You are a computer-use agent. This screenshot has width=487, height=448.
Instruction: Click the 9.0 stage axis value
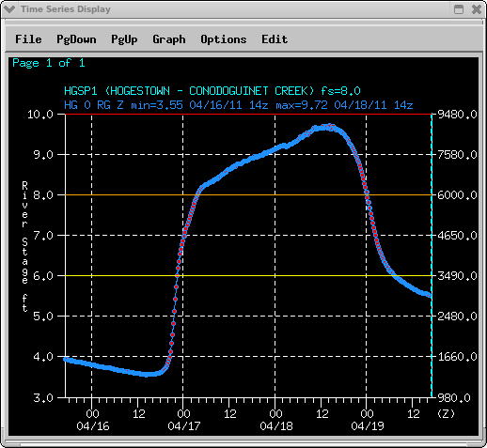pyautogui.click(x=43, y=155)
